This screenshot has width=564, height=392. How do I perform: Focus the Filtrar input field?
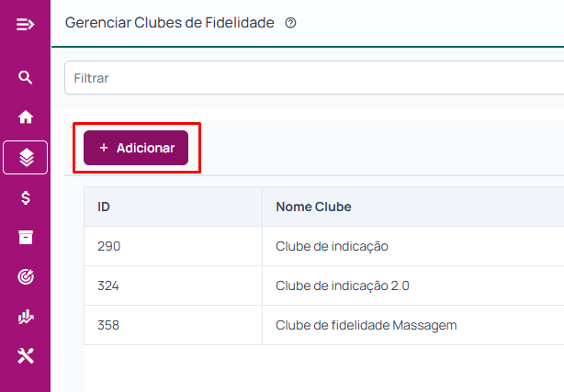[x=314, y=78]
